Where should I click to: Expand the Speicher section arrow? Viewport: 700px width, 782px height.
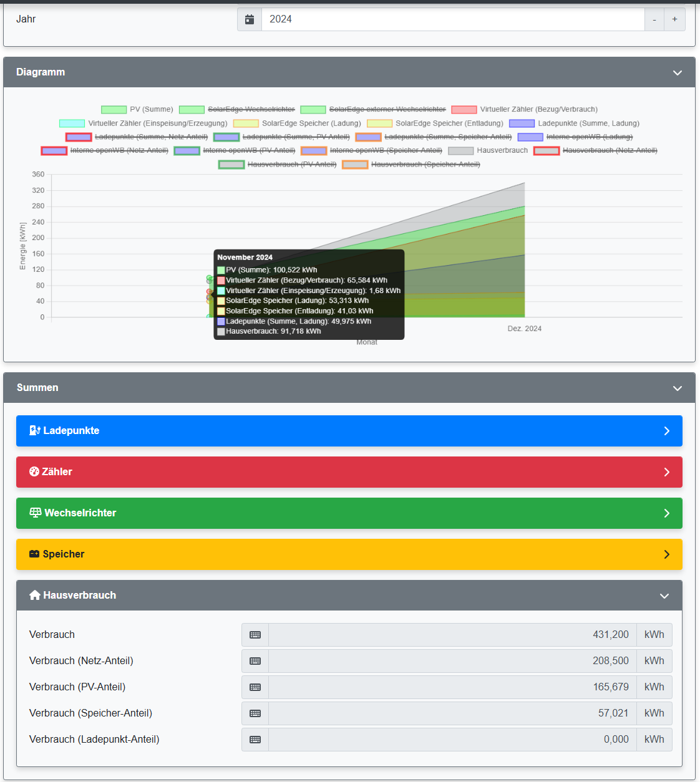(666, 554)
